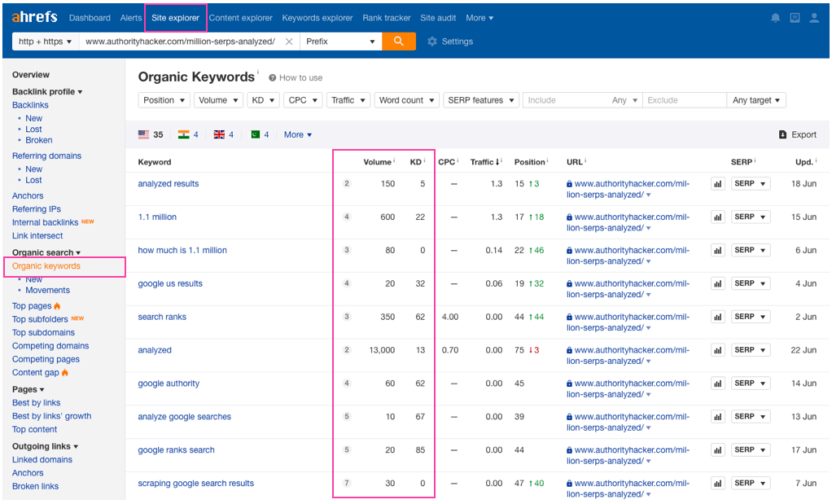The width and height of the screenshot is (832, 504).
Task: Open SERP dropdown for '1.1 million' row
Action: click(750, 217)
